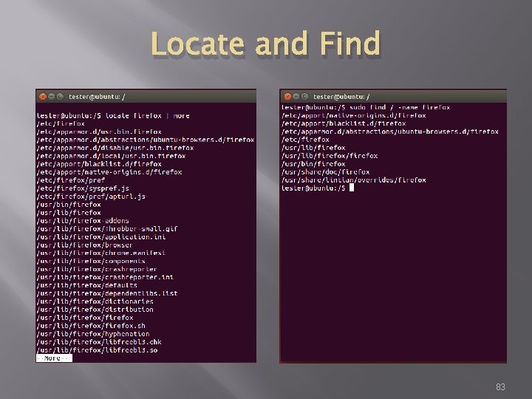Maximize the left locate terminal window
This screenshot has width=532, height=399.
tap(60, 97)
